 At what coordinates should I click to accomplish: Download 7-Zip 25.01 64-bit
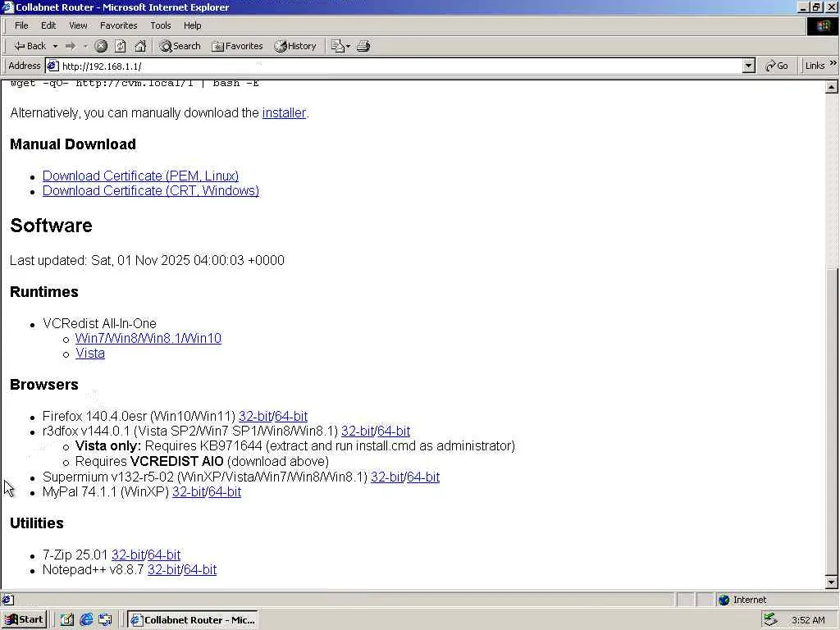tap(164, 555)
